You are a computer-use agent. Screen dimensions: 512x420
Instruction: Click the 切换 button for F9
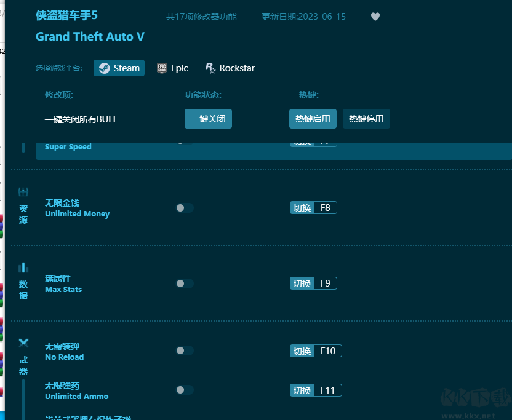click(x=302, y=283)
